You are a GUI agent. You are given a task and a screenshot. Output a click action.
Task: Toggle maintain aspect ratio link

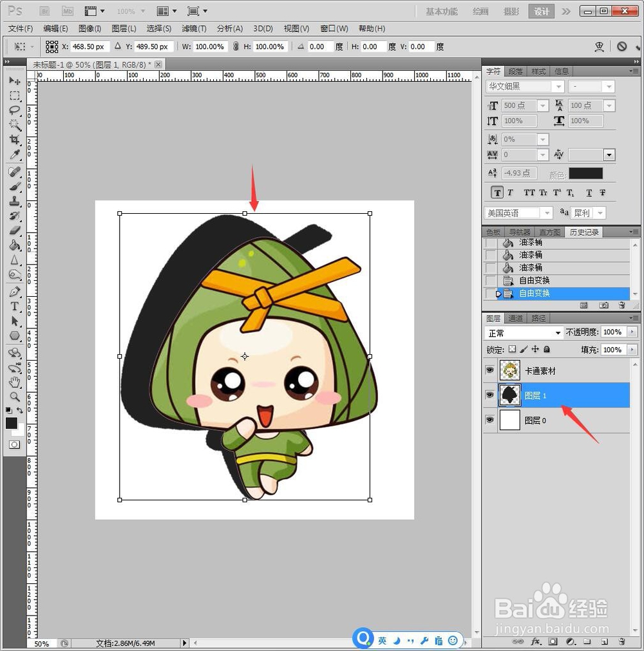(236, 46)
